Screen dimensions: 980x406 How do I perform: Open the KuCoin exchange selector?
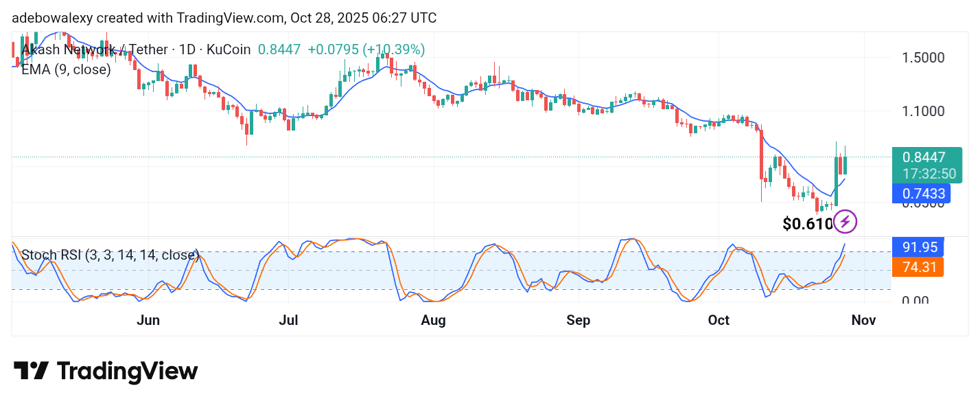coord(229,49)
